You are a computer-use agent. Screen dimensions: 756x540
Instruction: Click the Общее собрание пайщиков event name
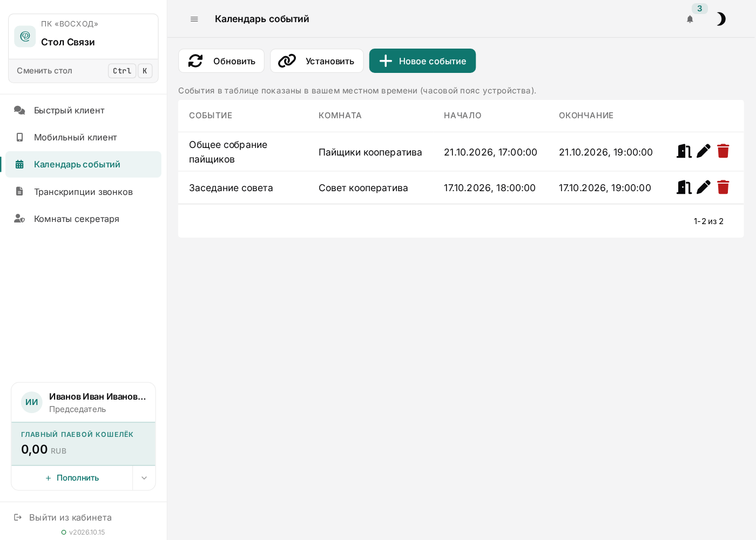pos(228,152)
